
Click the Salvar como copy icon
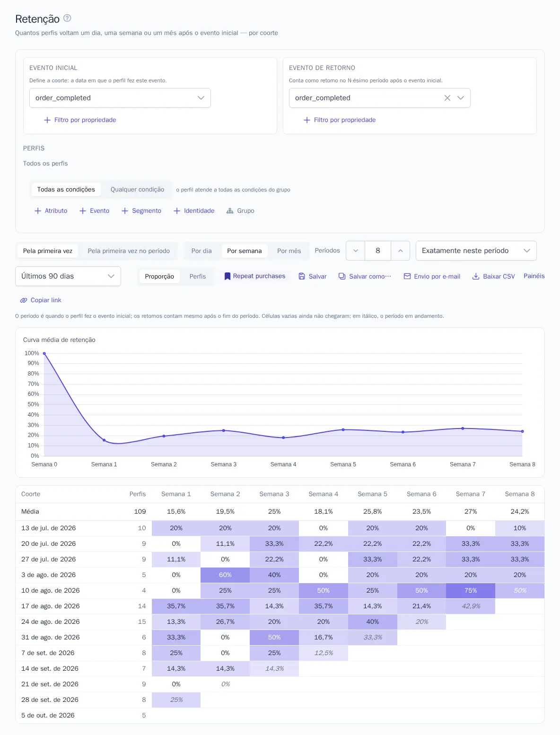[342, 276]
